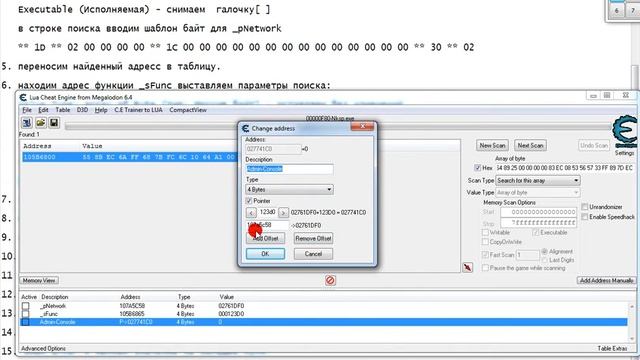Click the Description text field
640x360 pixels.
click(x=289, y=169)
